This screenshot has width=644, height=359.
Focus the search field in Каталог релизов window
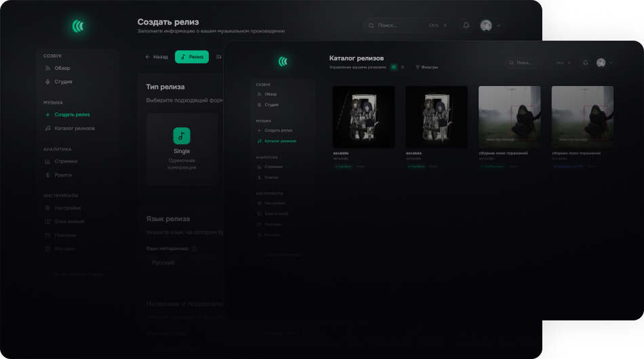(540, 63)
